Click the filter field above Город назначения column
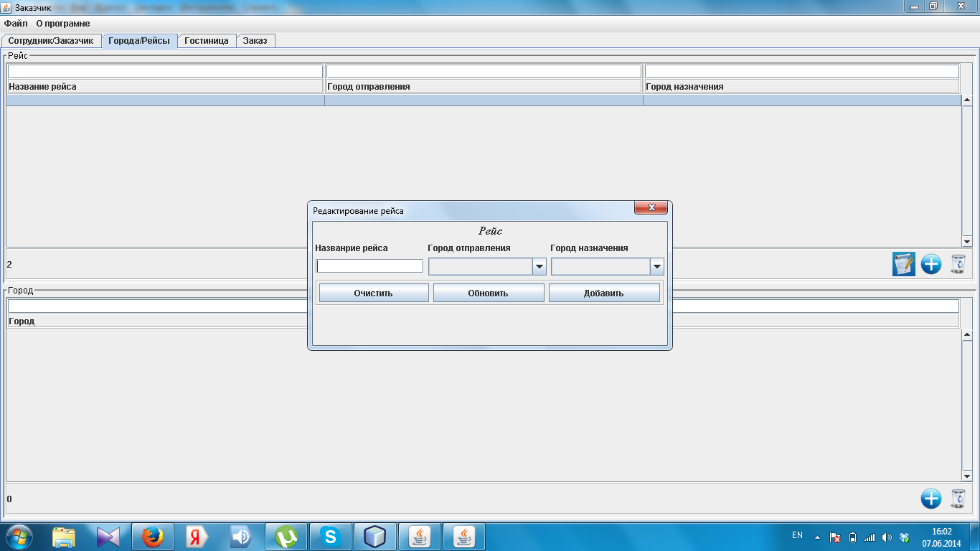Image resolution: width=980 pixels, height=551 pixels. coord(802,72)
